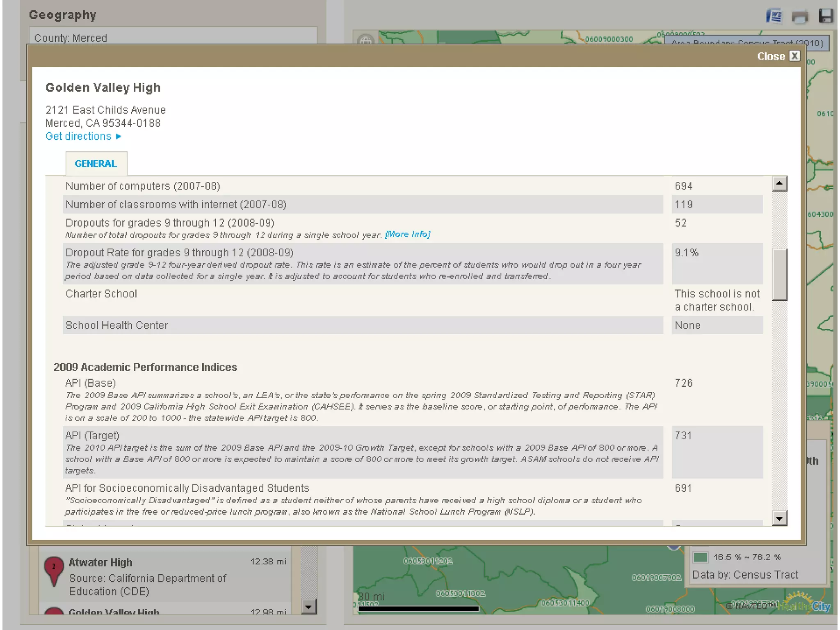Export report to Word document icon

point(774,17)
